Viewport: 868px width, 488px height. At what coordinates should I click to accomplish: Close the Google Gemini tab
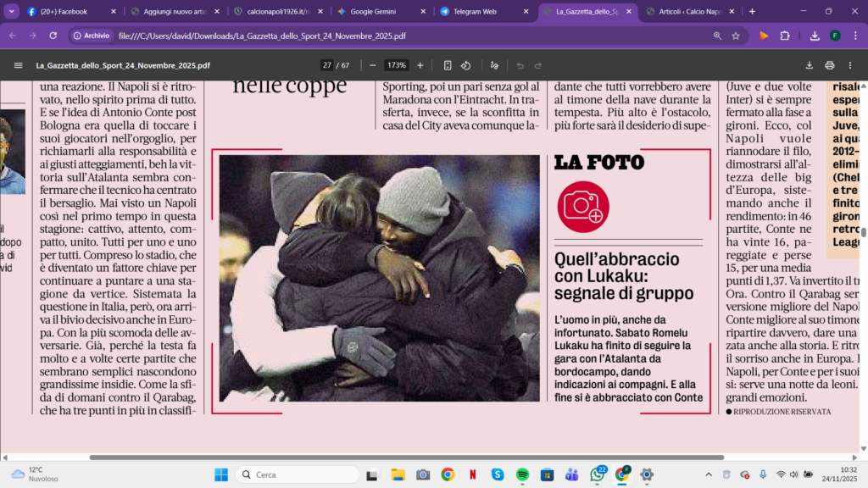point(423,11)
